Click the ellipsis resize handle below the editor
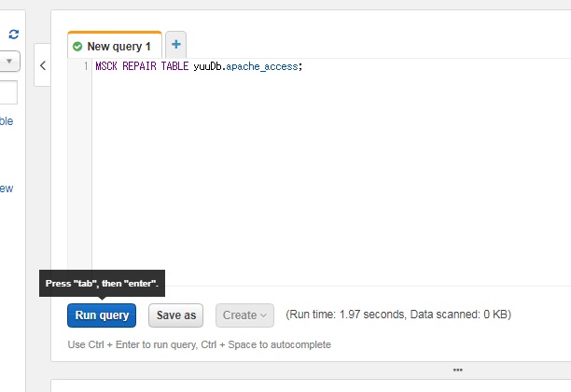Viewport: 571px width, 392px height. click(x=458, y=370)
